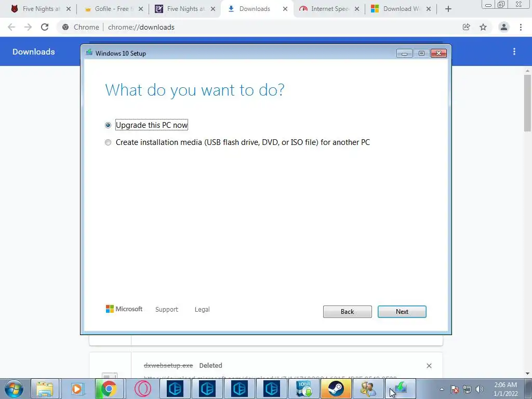Viewport: 532px width, 399px height.
Task: Open Chrome three-dot main menu
Action: (521, 27)
